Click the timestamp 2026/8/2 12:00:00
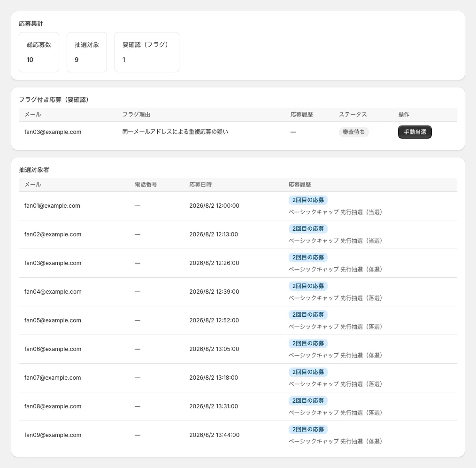The height and width of the screenshot is (468, 476). pos(215,206)
